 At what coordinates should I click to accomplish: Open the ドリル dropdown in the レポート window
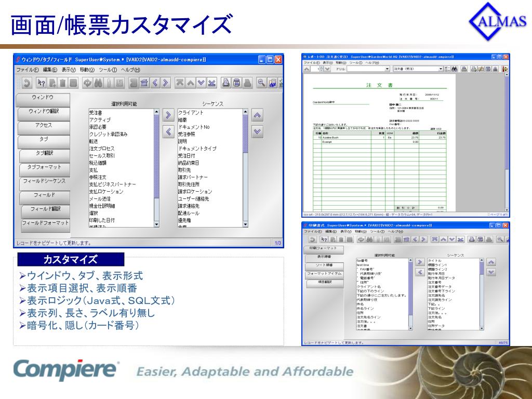click(368, 69)
